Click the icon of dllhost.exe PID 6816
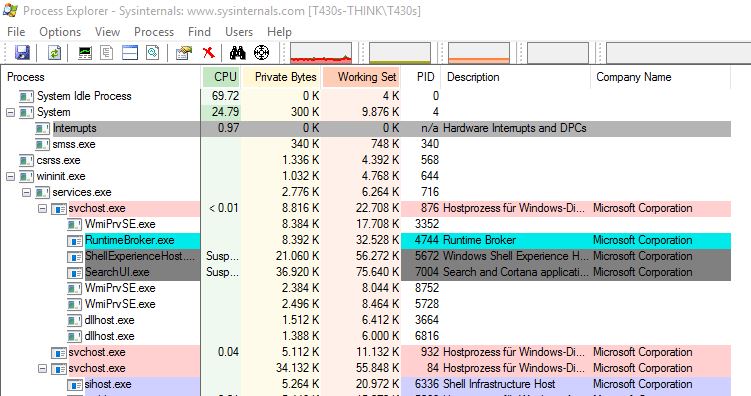The image size is (751, 396). tap(74, 336)
